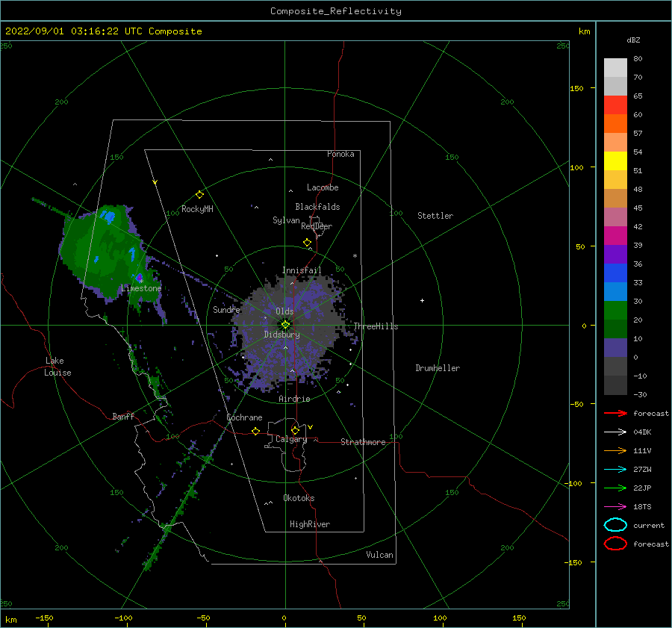Viewport: 672px width, 628px height.
Task: Click the Olds city label
Action: [284, 311]
